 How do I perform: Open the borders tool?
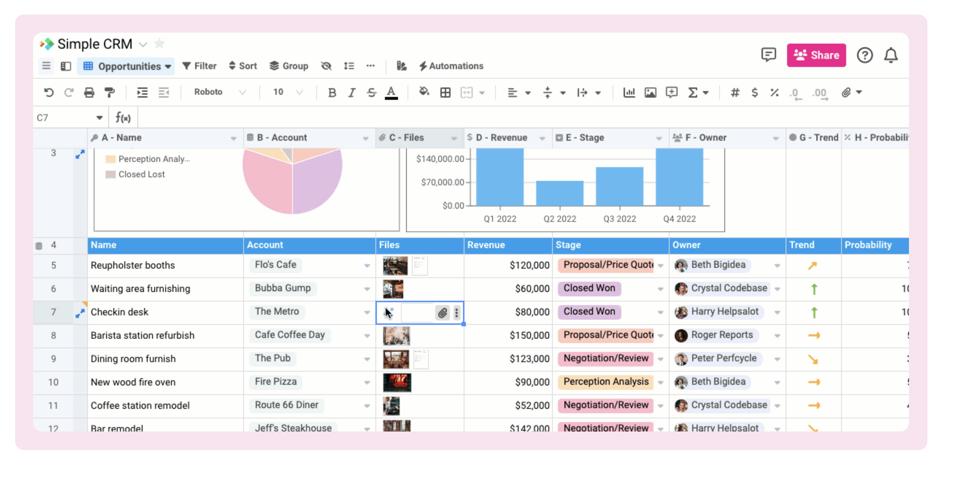click(x=445, y=93)
